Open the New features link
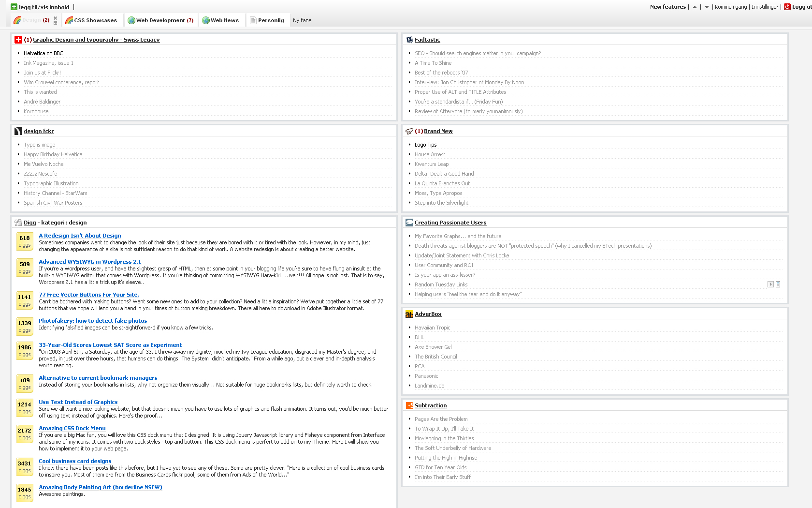The height and width of the screenshot is (508, 812). point(668,7)
